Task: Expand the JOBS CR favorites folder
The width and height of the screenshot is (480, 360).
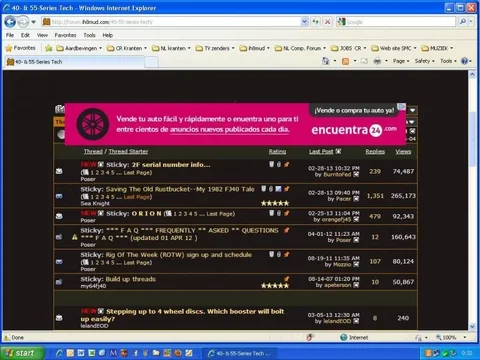Action: click(348, 48)
